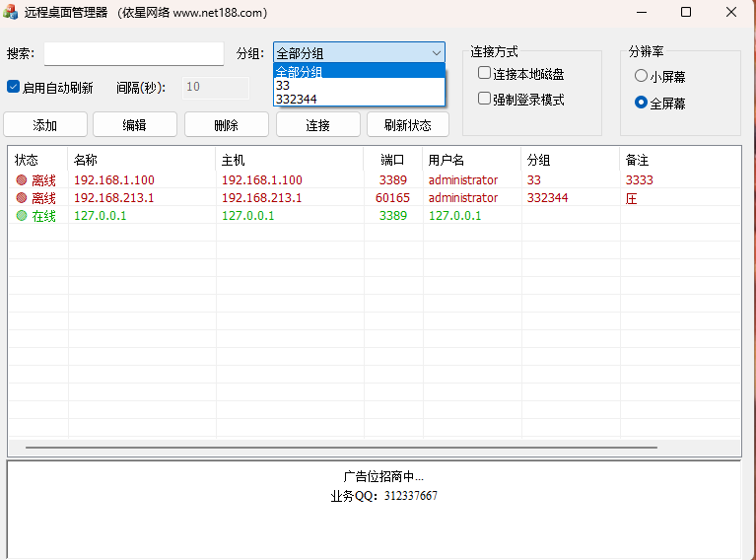Select 全屏幕 resolution radio button
Screen dimensions: 756x560
[642, 103]
